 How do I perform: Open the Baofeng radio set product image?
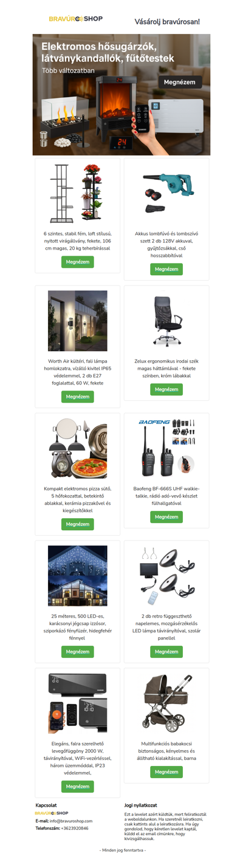pyautogui.click(x=166, y=448)
